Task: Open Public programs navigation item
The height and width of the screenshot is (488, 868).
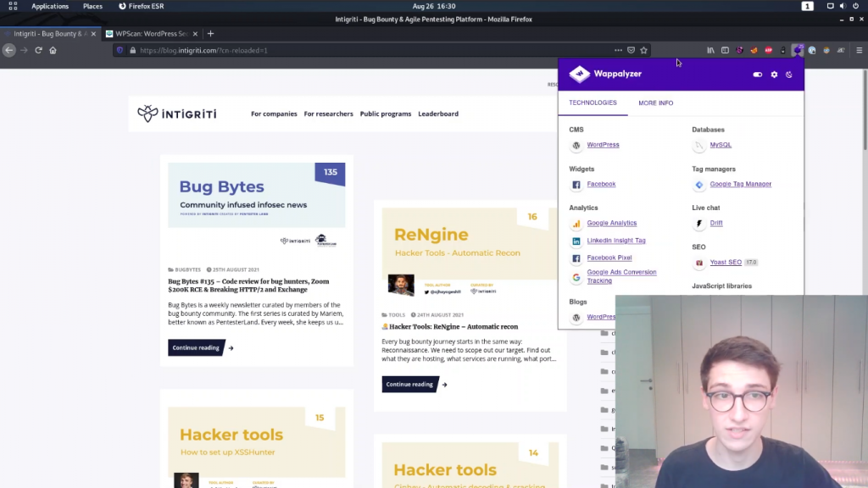Action: (386, 114)
